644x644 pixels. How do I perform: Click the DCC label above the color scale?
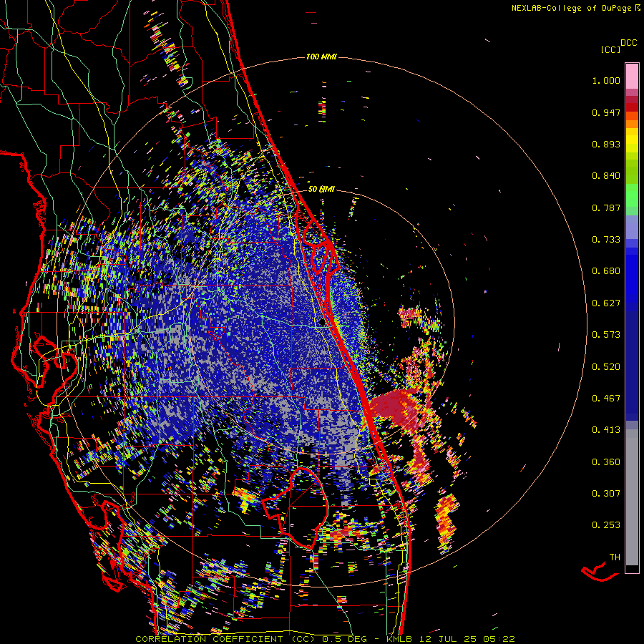[628, 43]
